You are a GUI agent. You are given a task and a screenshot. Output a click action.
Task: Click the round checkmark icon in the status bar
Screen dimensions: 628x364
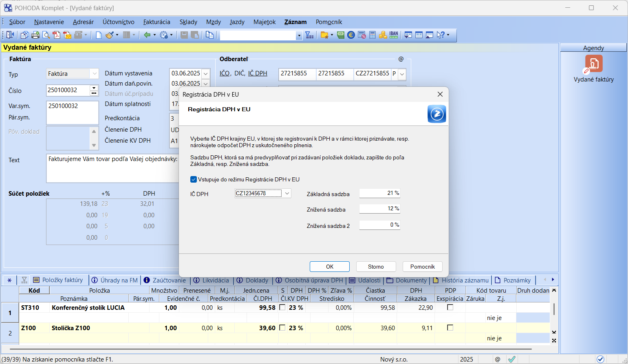point(600,359)
